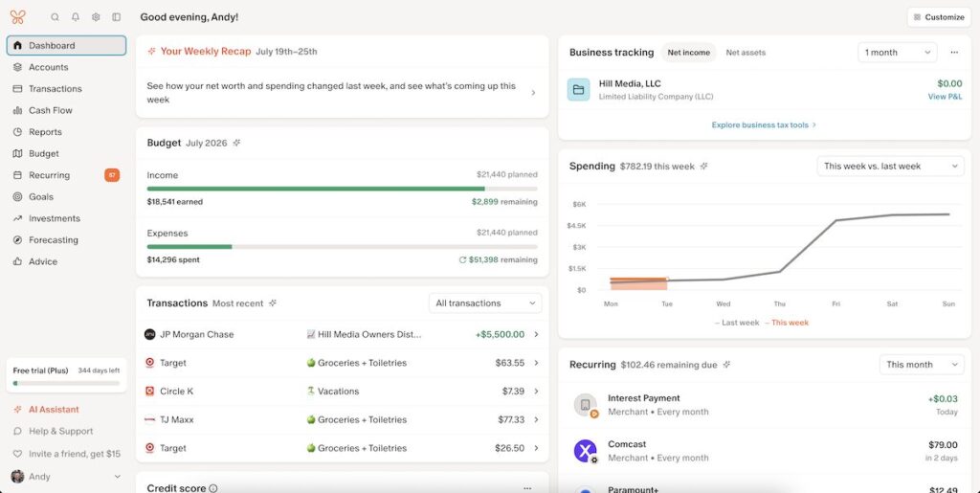The image size is (980, 493).
Task: Open JP Morgan Chase transaction chevron
Action: pos(536,334)
